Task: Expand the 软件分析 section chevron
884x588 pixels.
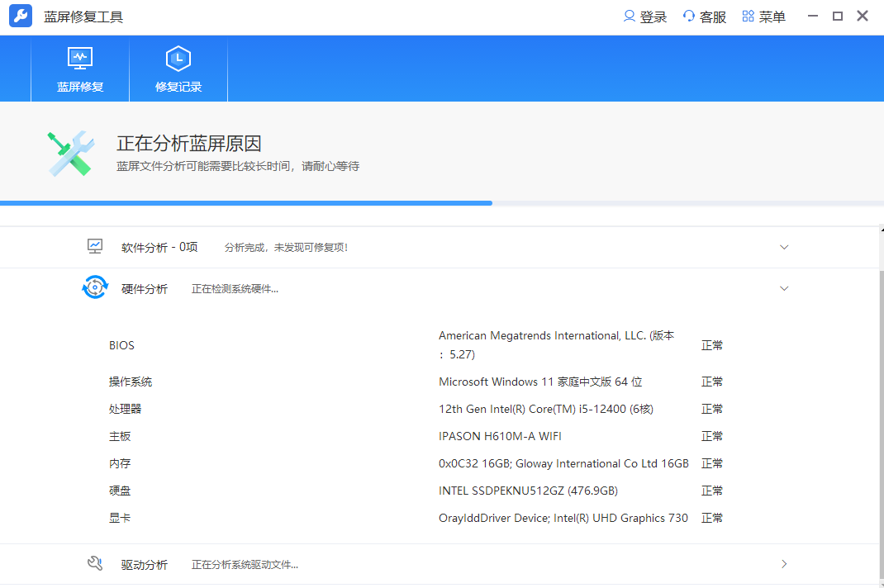Action: pyautogui.click(x=784, y=247)
